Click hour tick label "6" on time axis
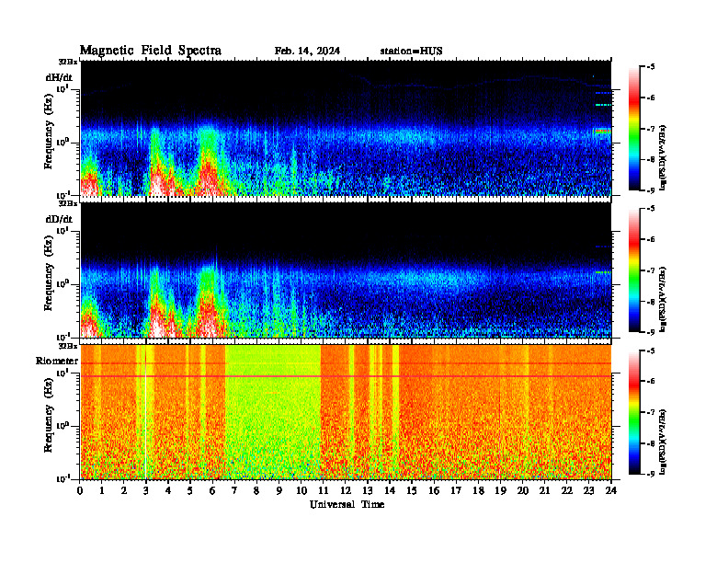The height and width of the screenshot is (563, 728). [x=212, y=490]
